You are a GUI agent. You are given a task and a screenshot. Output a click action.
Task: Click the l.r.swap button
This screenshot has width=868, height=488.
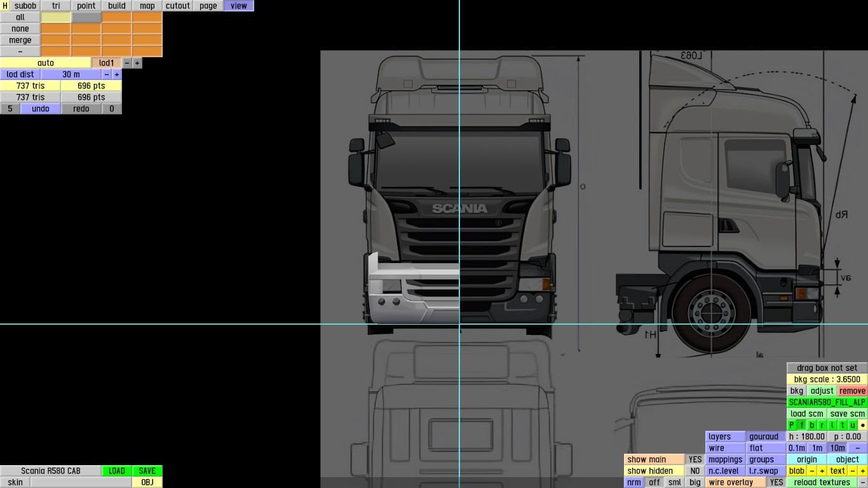coord(766,471)
